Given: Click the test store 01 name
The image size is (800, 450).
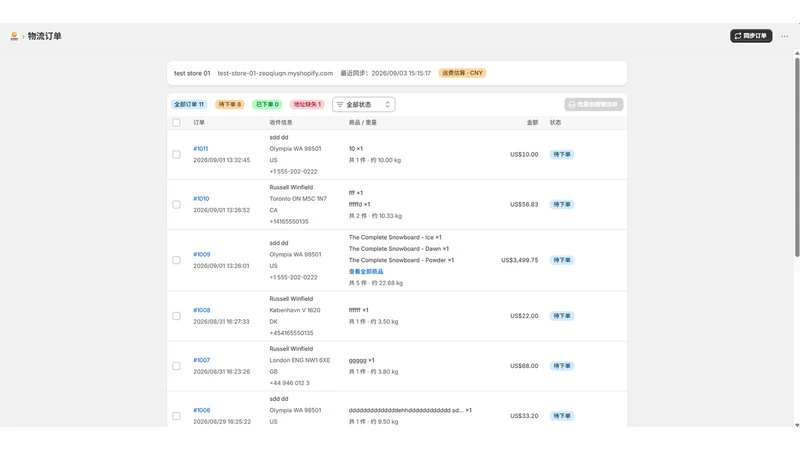Looking at the screenshot, I should (192, 73).
